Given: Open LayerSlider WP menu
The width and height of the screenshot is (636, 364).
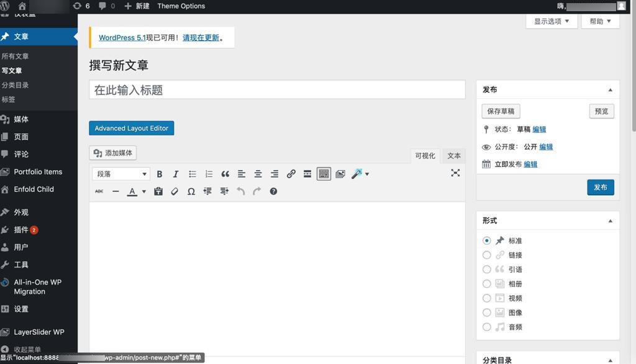Looking at the screenshot, I should point(39,332).
